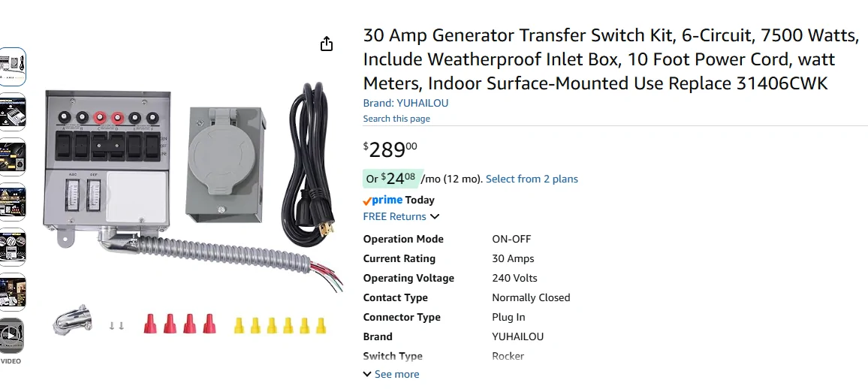The height and width of the screenshot is (389, 868).
Task: Expand the FREE Returns dropdown arrow
Action: tap(435, 217)
